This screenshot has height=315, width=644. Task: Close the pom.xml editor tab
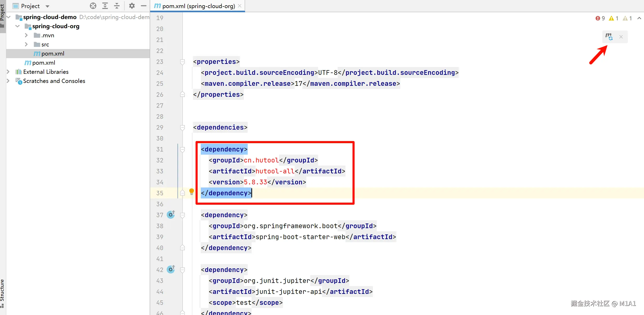[240, 6]
